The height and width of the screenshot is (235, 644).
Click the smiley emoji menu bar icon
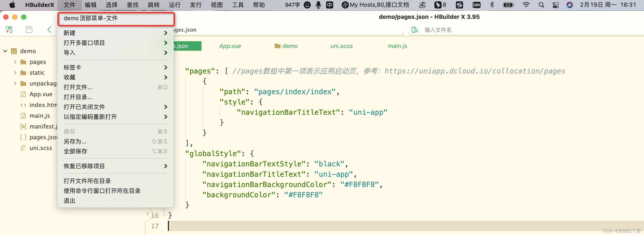point(307,5)
